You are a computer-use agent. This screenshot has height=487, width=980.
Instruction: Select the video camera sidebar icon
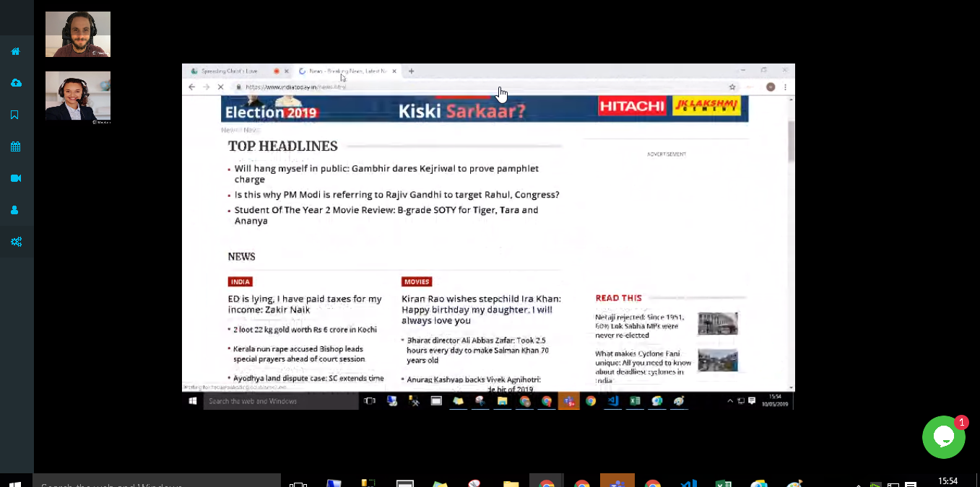tap(15, 178)
